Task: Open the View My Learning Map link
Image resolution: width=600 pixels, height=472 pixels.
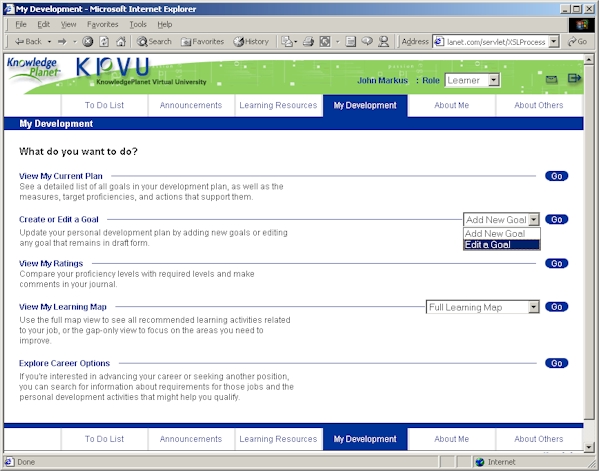Action: tap(63, 307)
